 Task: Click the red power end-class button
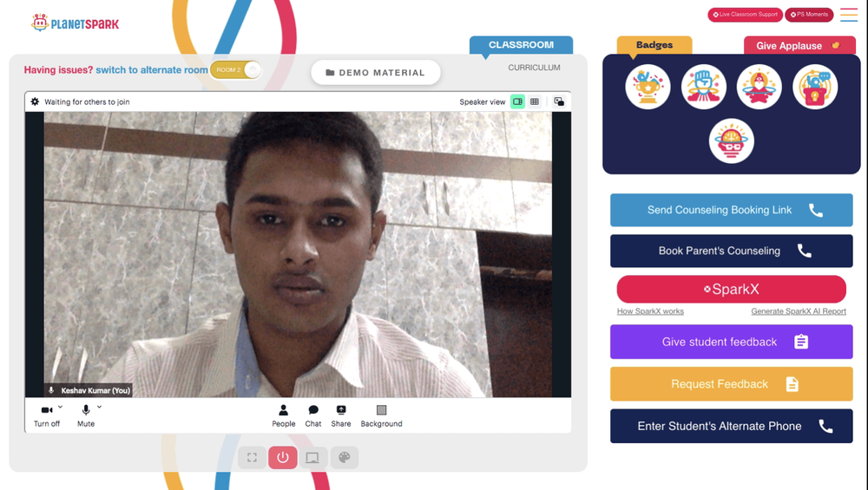283,457
